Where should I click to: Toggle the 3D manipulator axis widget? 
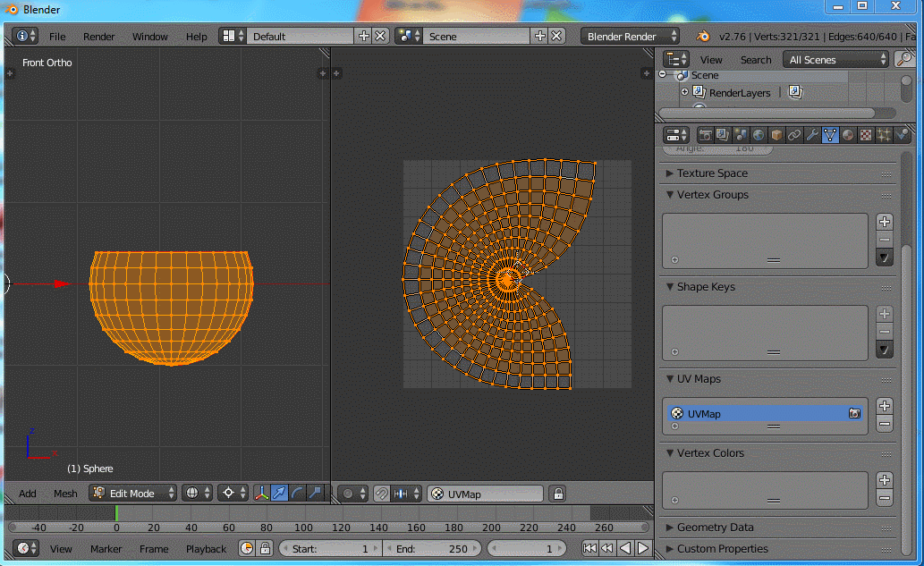(x=261, y=494)
